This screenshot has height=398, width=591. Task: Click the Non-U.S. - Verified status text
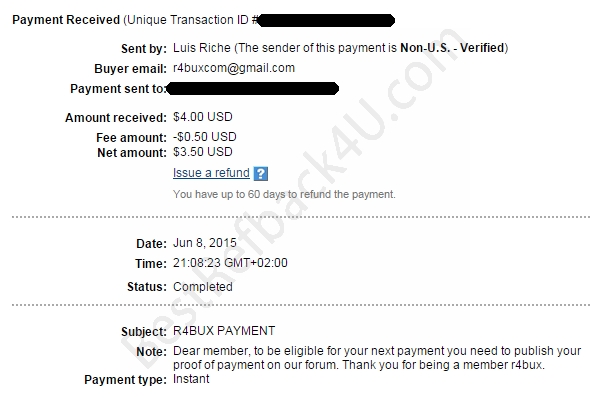pyautogui.click(x=452, y=48)
